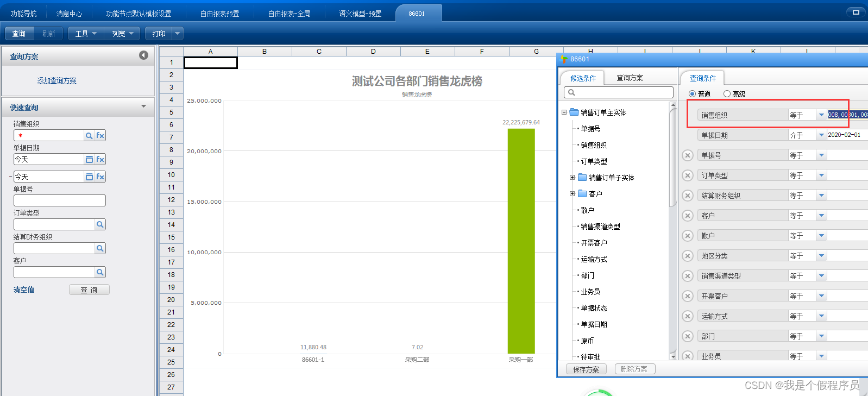Image resolution: width=868 pixels, height=396 pixels.
Task: Switch to 功能导航 tab
Action: (23, 14)
